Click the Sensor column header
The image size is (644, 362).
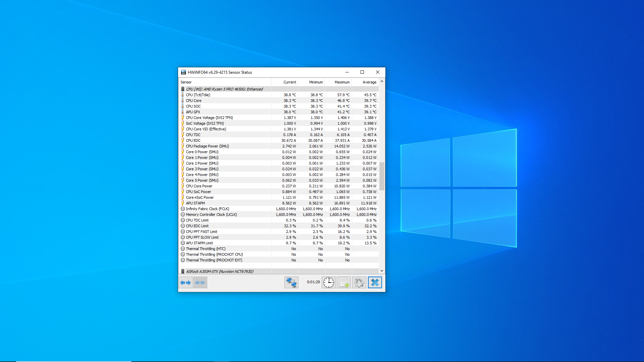(186, 82)
